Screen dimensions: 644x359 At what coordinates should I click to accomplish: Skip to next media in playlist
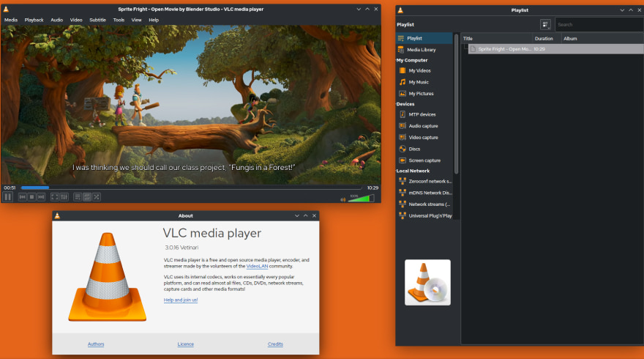tap(41, 197)
